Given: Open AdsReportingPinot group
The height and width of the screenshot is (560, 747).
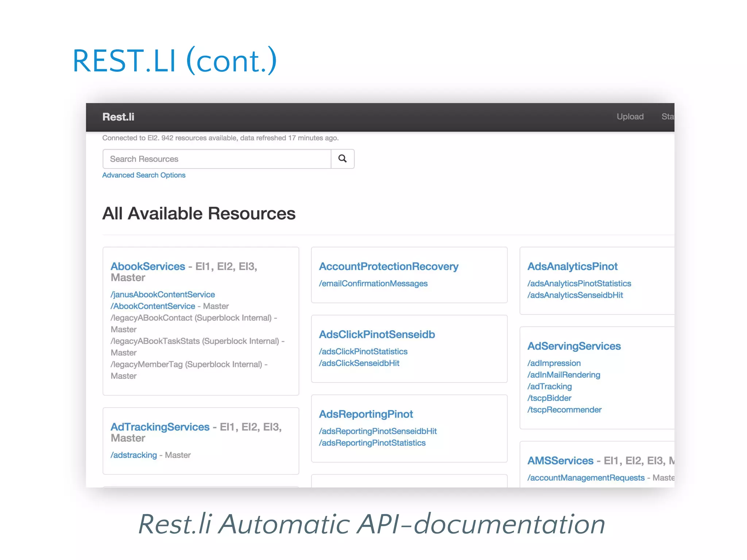Looking at the screenshot, I should [x=366, y=414].
